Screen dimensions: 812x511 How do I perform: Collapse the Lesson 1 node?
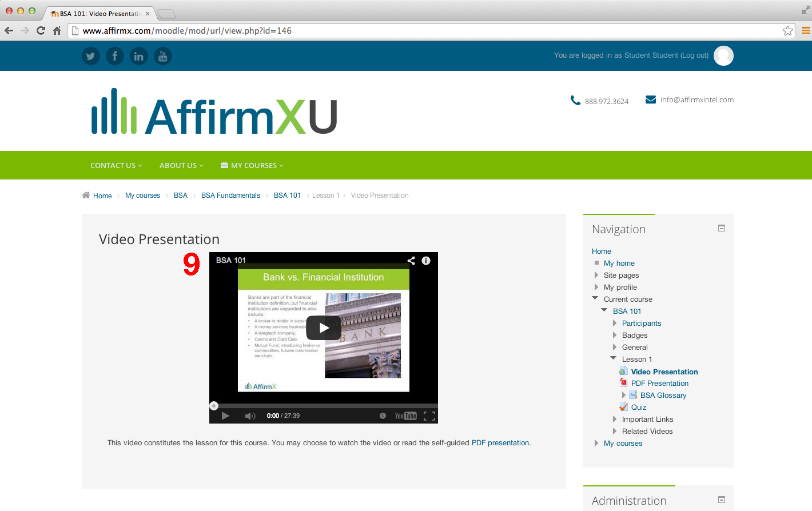click(x=614, y=358)
